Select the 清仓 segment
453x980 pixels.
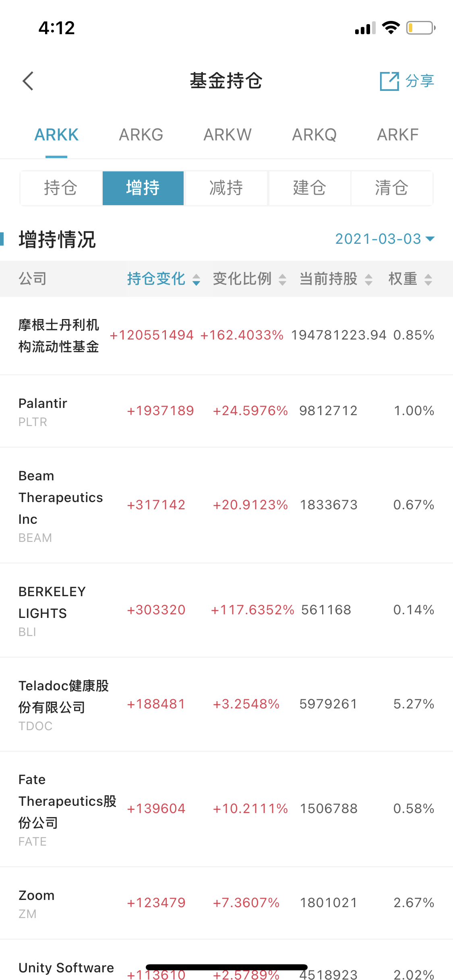(392, 188)
